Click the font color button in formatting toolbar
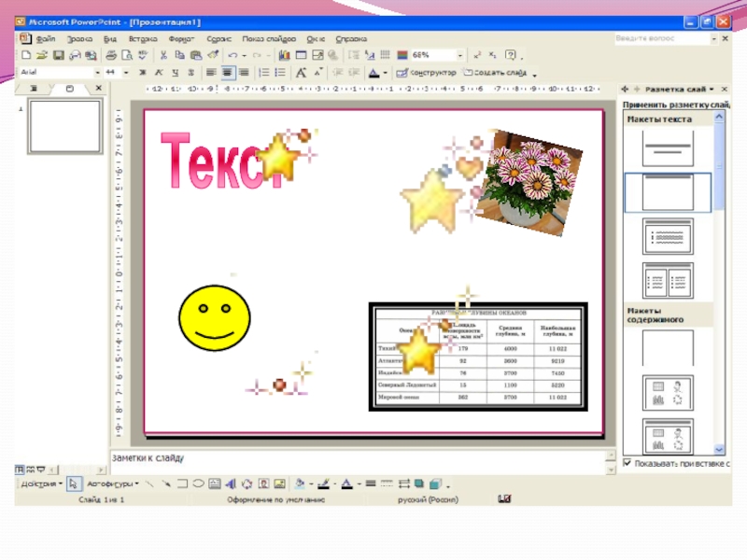747x560 pixels. [373, 72]
